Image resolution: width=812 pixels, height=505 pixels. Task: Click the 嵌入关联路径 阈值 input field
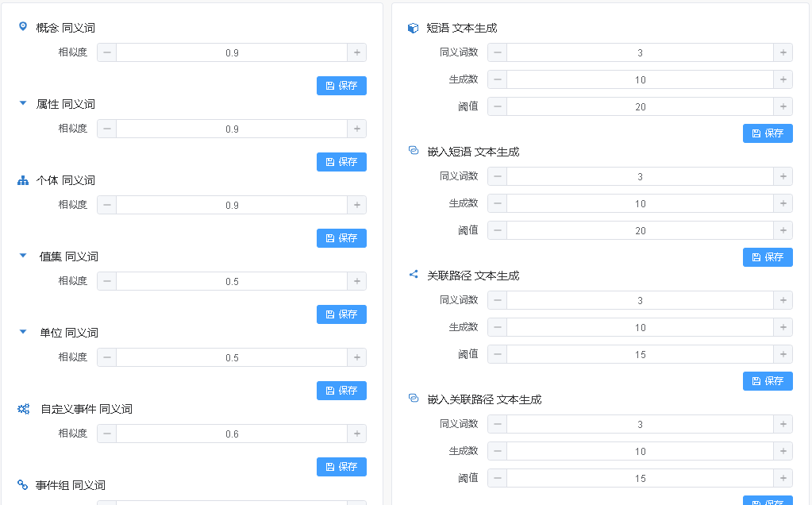click(640, 477)
